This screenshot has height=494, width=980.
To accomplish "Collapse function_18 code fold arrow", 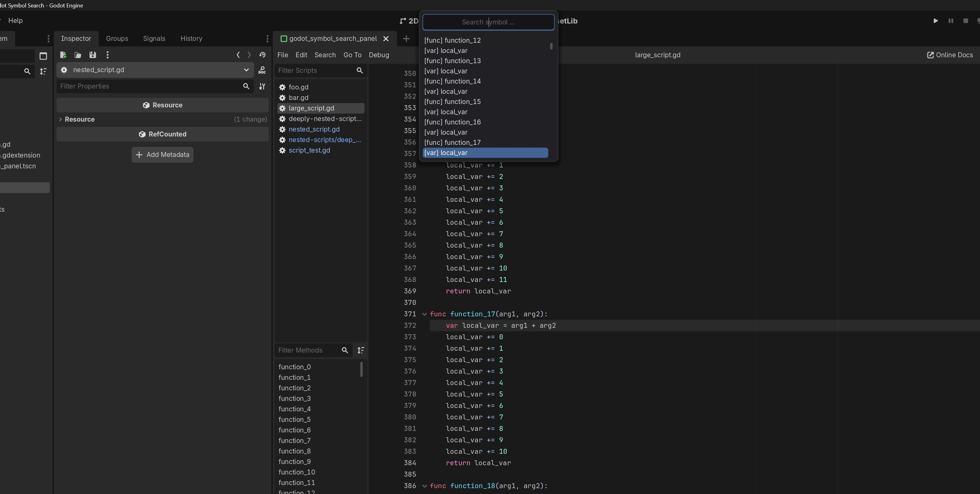I will point(425,486).
